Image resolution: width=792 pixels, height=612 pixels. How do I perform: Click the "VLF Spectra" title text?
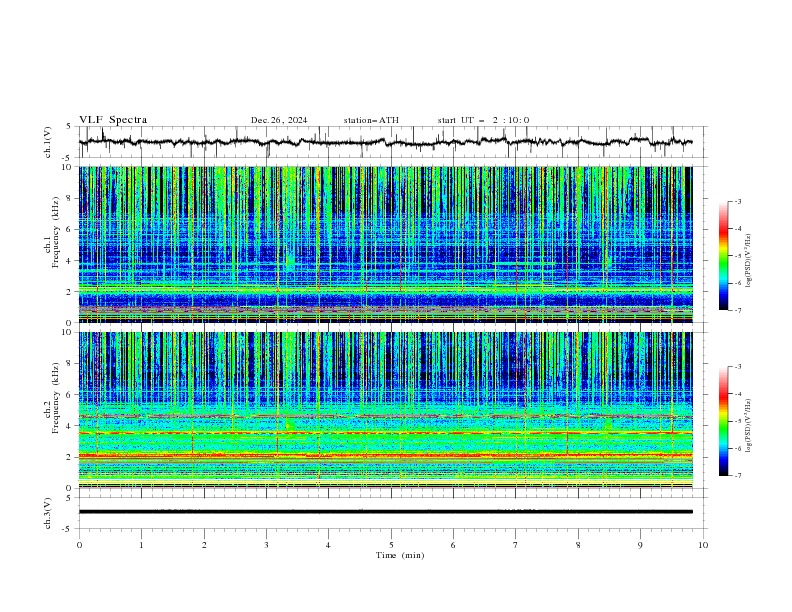coord(113,120)
